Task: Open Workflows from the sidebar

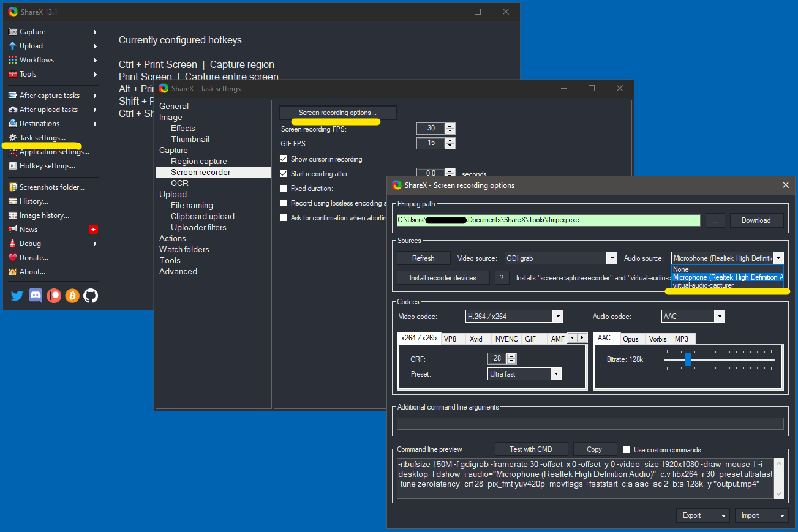Action: (37, 59)
